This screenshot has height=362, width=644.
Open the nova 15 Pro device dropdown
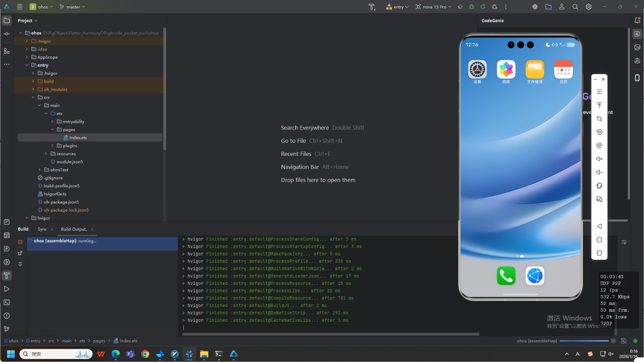[434, 7]
